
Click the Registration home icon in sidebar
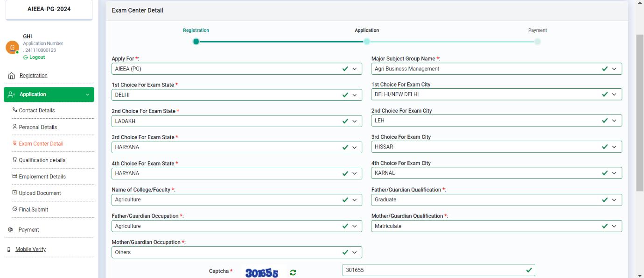click(12, 76)
